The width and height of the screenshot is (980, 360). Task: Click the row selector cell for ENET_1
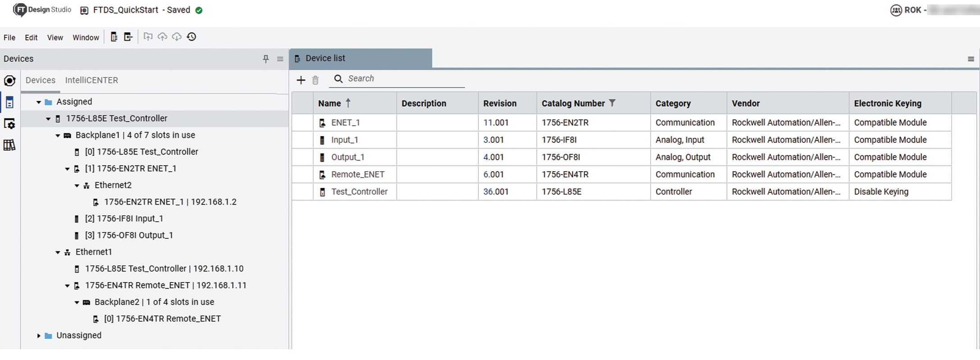coord(303,123)
